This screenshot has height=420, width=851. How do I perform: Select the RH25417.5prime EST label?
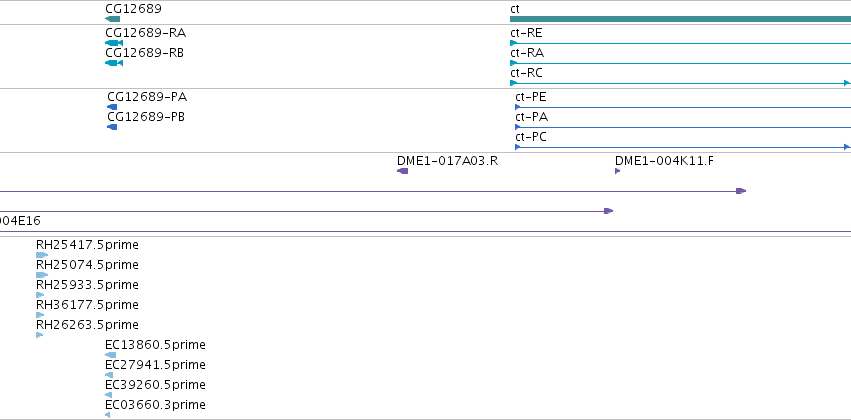(x=87, y=245)
